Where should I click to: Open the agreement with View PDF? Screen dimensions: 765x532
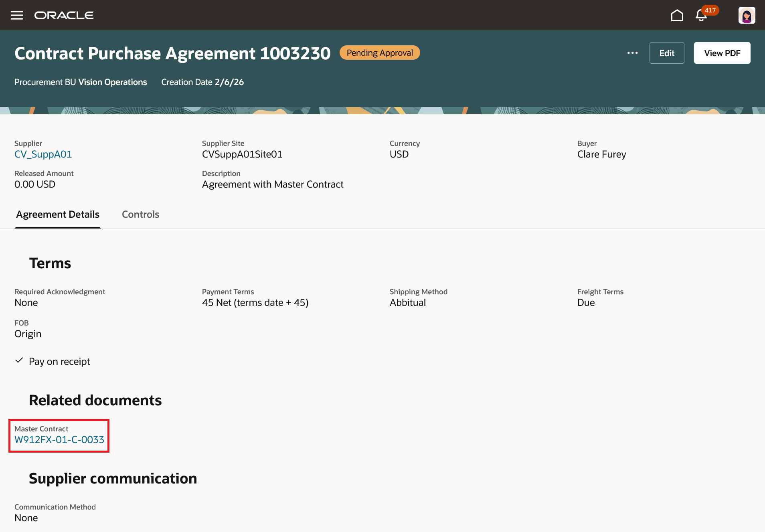point(722,53)
